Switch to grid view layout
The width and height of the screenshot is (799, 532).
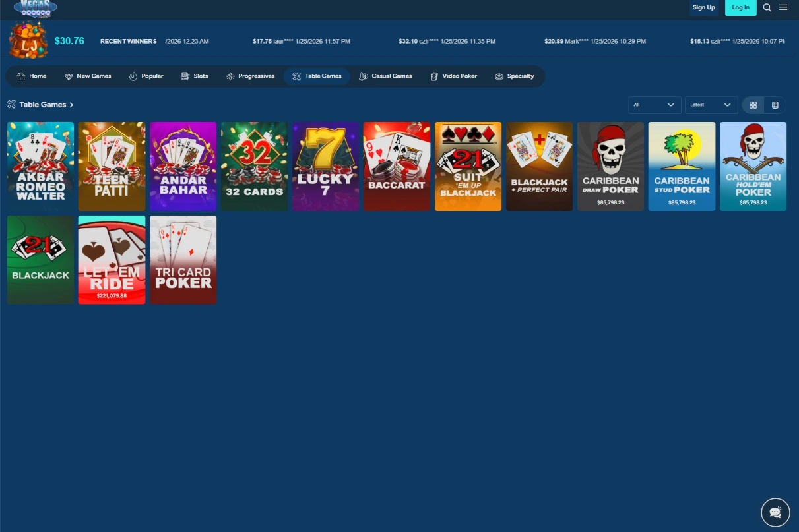pyautogui.click(x=753, y=105)
